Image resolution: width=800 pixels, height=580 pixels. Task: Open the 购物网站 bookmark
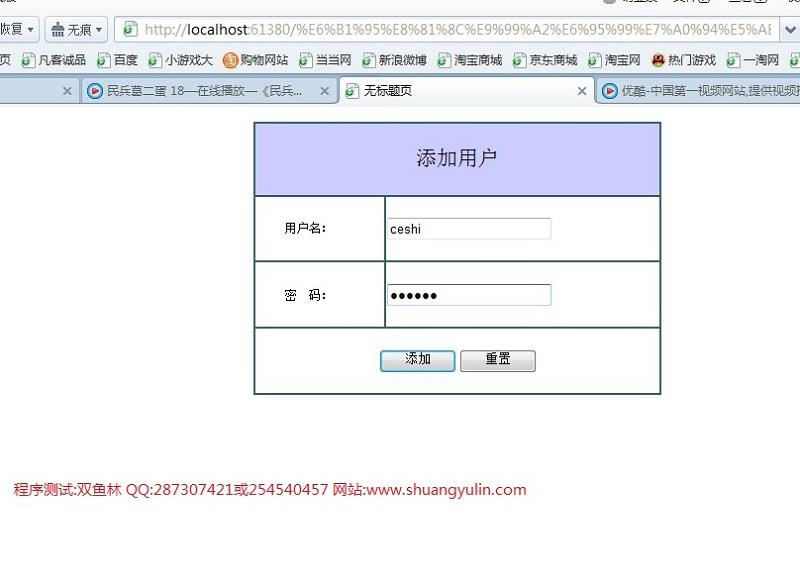[x=256, y=60]
